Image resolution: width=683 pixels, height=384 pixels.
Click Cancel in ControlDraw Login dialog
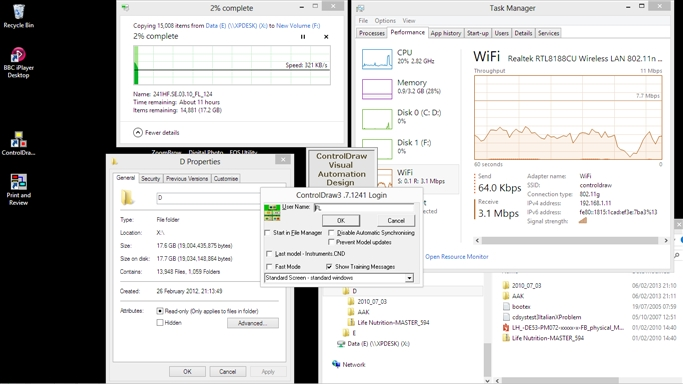[x=396, y=220]
